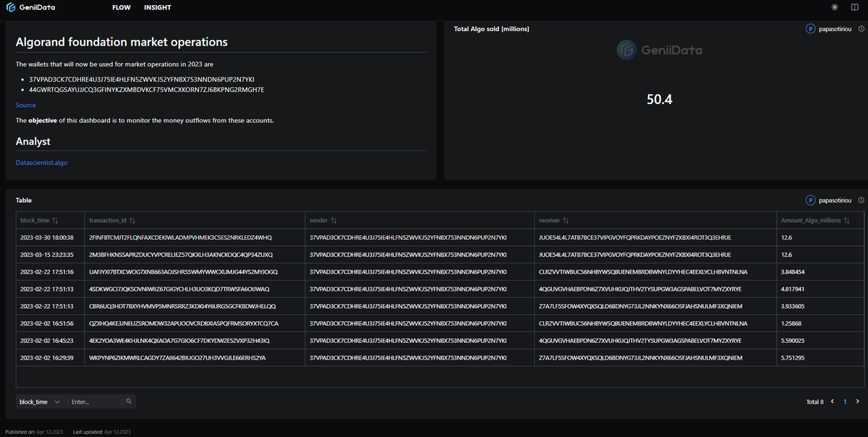Click transaction ID starting 4EK2YOA3WE4KHJ
The width and height of the screenshot is (868, 437).
(179, 340)
